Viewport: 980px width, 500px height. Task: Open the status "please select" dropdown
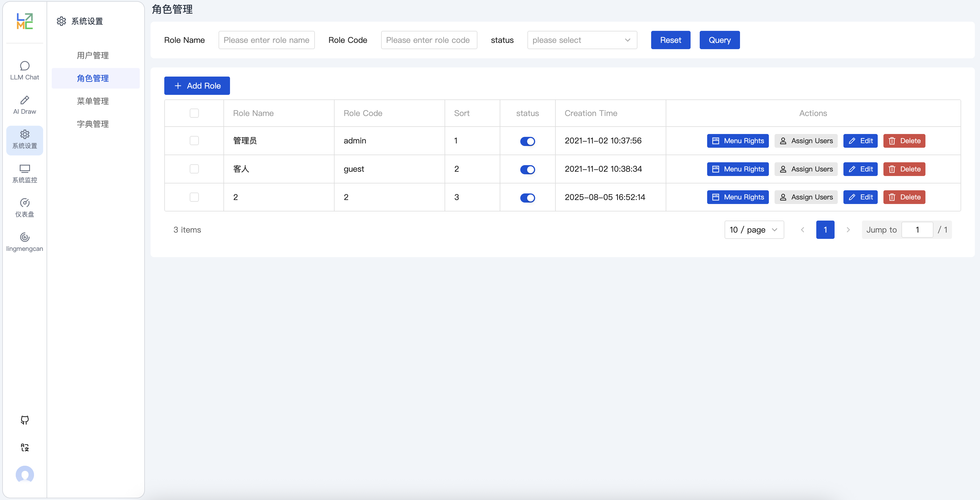[x=582, y=40]
